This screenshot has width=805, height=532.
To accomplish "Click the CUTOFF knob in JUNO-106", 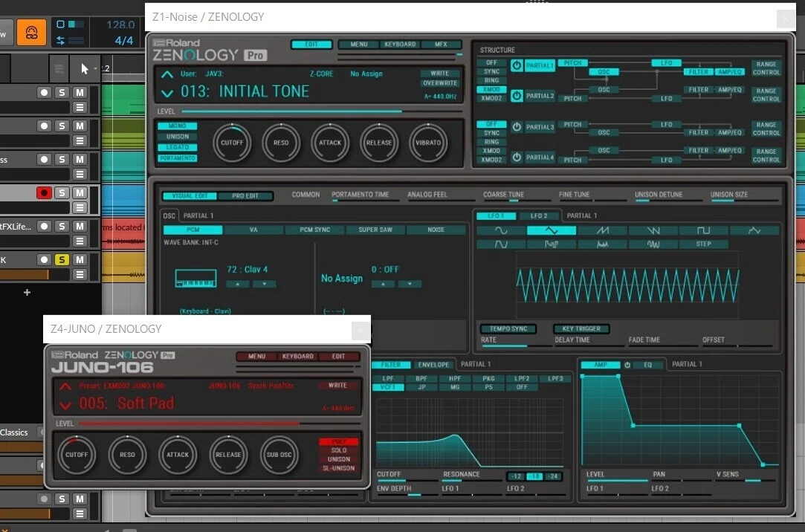I will [x=77, y=455].
